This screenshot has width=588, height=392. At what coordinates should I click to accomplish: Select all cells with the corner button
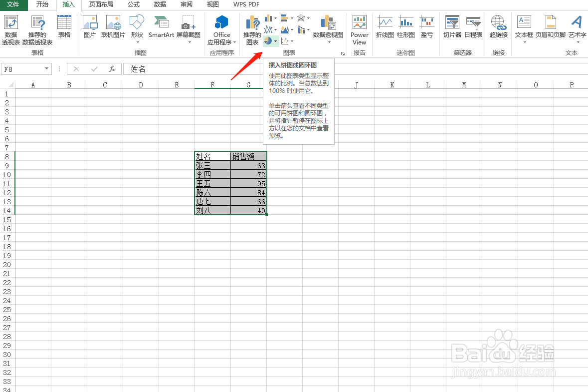pos(7,84)
